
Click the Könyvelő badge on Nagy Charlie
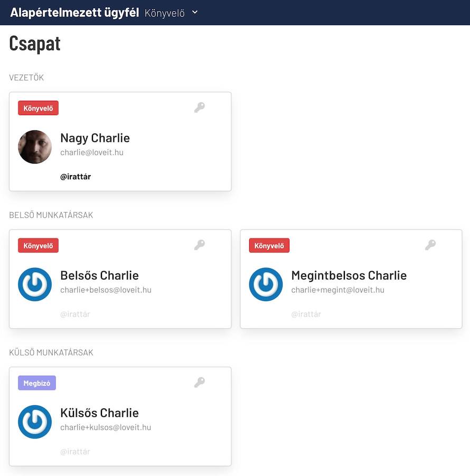[x=38, y=108]
